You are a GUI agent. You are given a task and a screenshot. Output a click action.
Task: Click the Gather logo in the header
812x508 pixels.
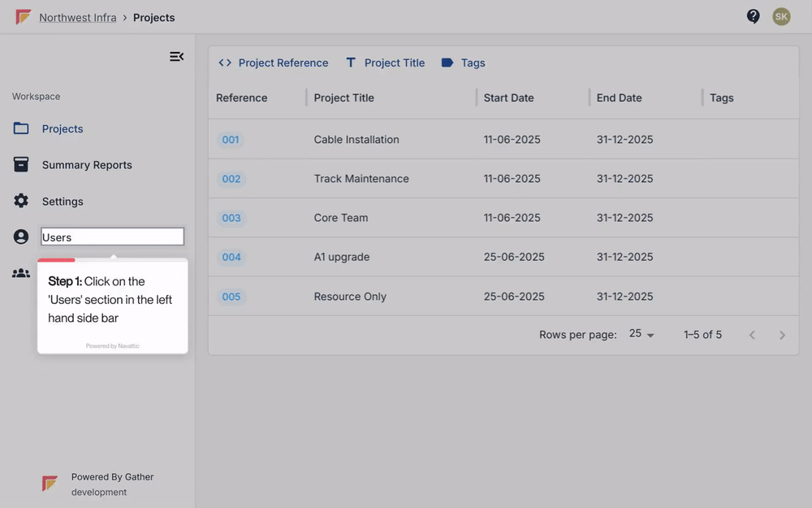pyautogui.click(x=24, y=17)
